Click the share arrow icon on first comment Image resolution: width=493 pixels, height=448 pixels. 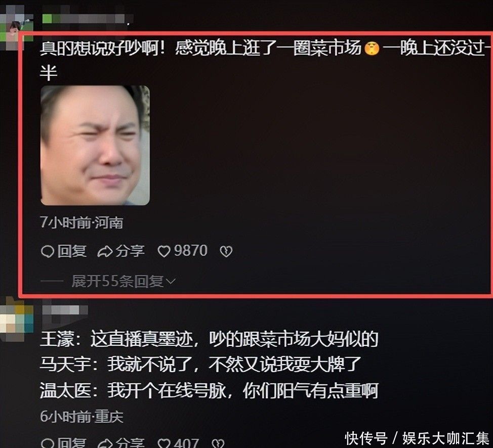[x=105, y=251]
